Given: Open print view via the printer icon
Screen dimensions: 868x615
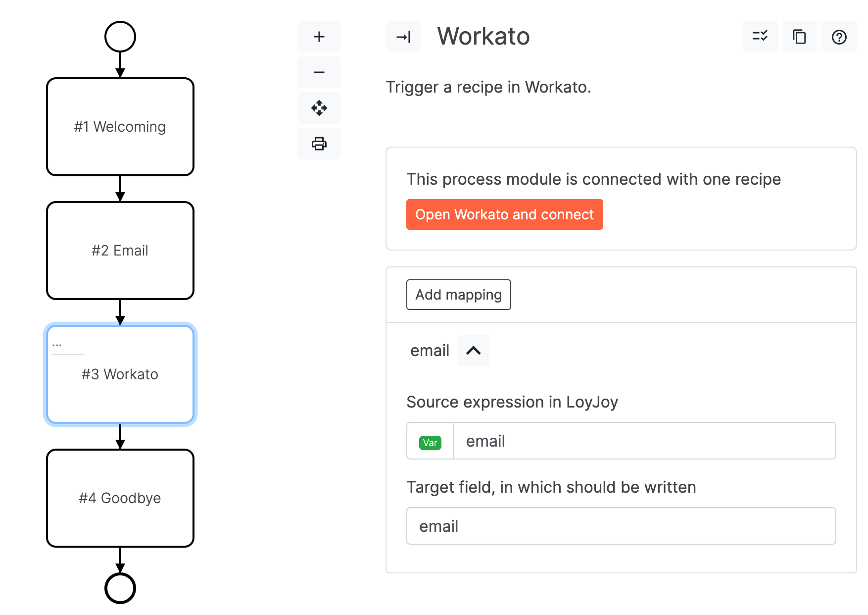Looking at the screenshot, I should point(319,144).
